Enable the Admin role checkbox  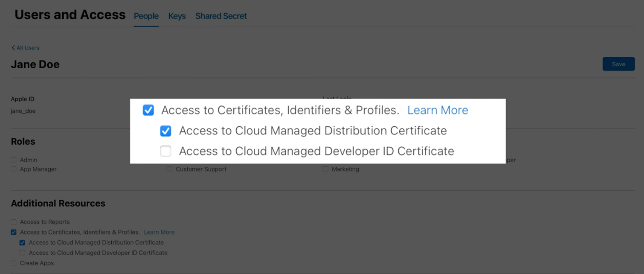pyautogui.click(x=14, y=160)
